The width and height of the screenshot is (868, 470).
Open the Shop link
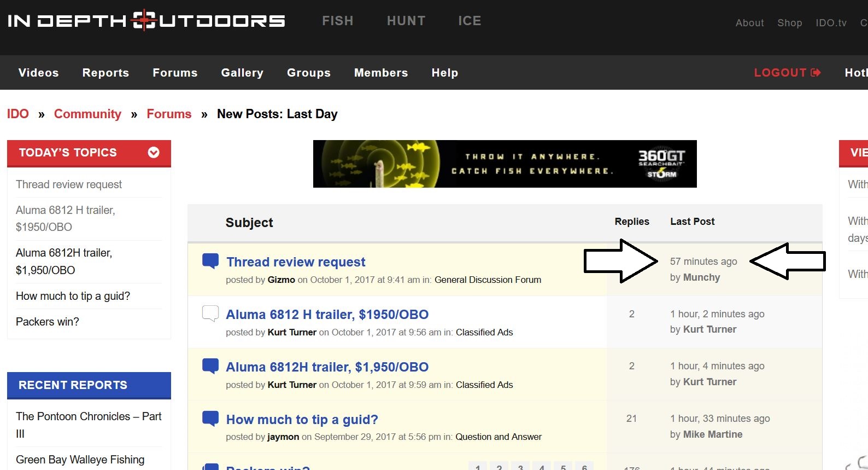tap(790, 23)
